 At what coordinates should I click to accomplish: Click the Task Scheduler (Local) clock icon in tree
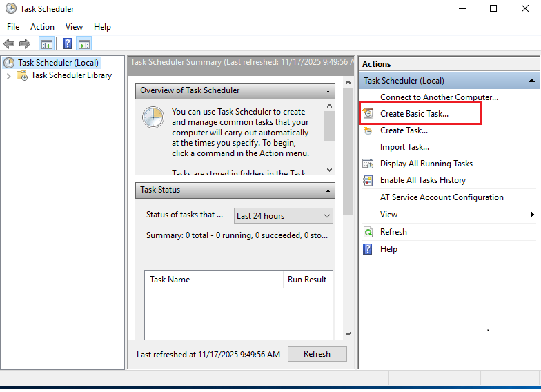pos(9,63)
